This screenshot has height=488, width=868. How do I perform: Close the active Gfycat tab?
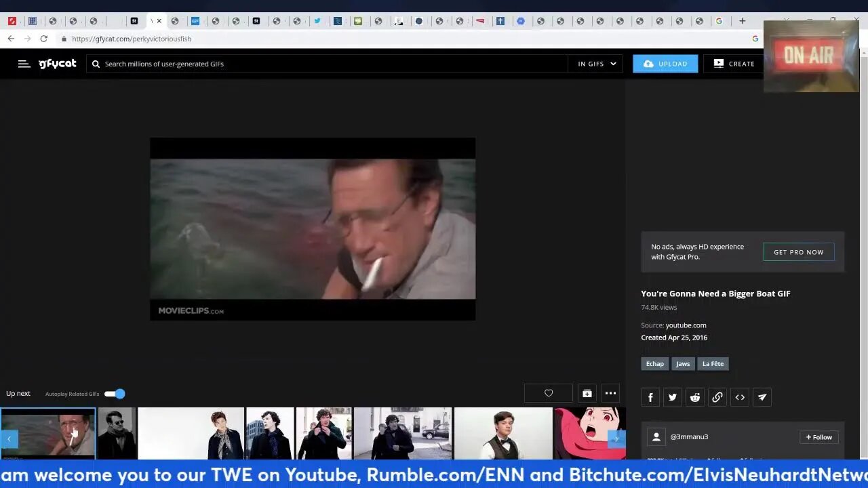point(159,21)
